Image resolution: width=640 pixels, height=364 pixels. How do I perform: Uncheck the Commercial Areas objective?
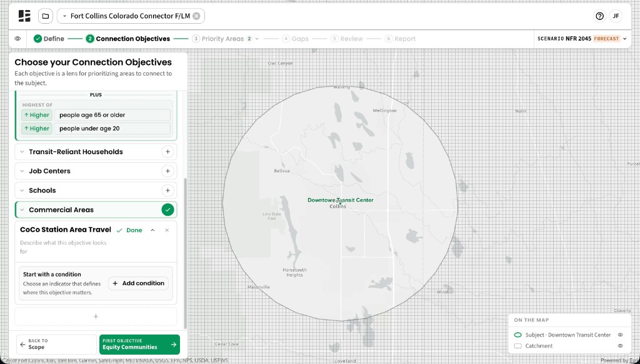(167, 210)
